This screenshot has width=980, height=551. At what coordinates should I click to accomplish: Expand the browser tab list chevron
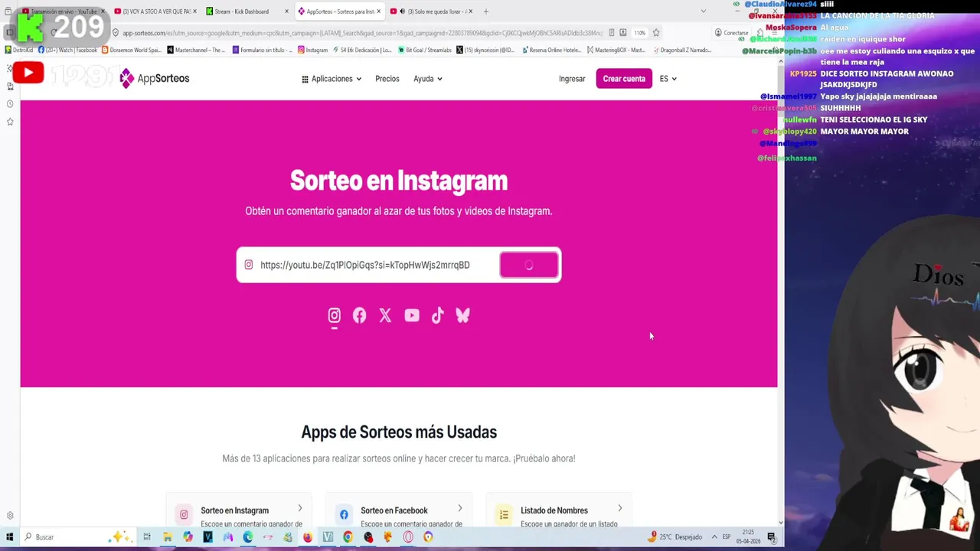(x=704, y=11)
